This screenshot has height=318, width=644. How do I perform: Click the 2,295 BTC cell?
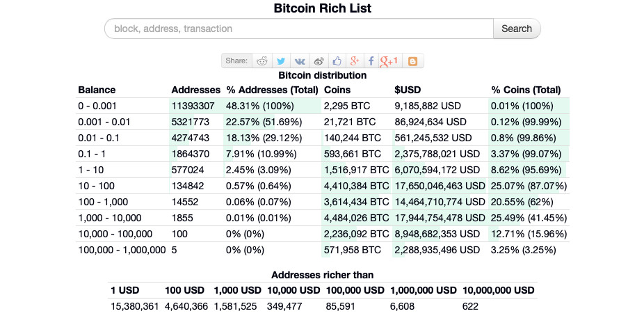click(347, 106)
